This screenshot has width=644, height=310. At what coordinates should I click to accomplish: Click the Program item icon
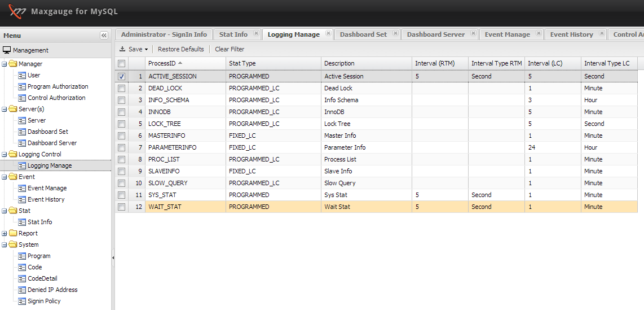[22, 256]
